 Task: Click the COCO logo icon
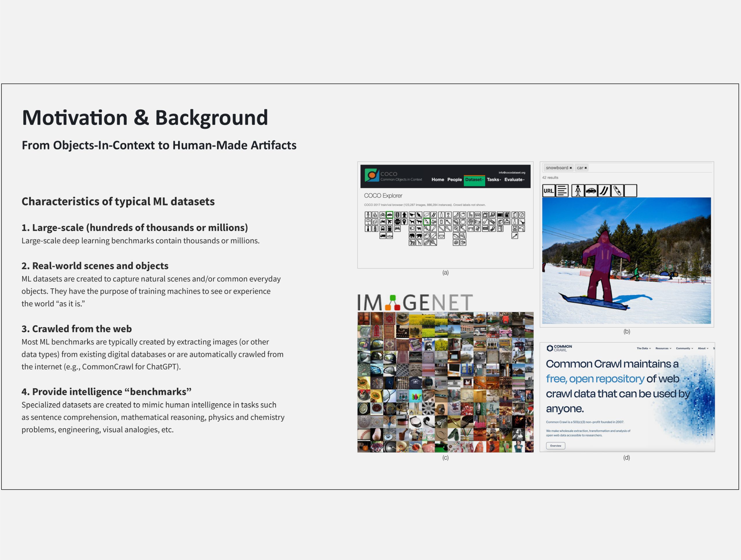372,175
